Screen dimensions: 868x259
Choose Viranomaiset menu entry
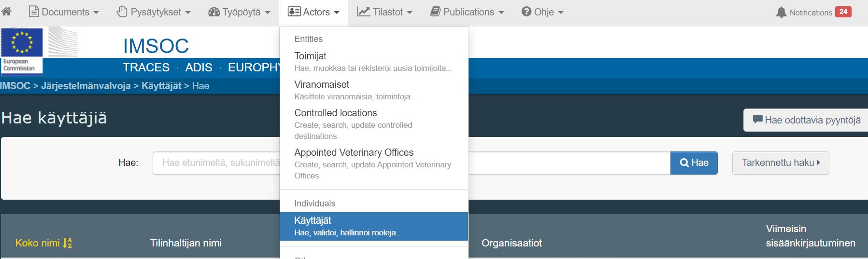pyautogui.click(x=322, y=84)
